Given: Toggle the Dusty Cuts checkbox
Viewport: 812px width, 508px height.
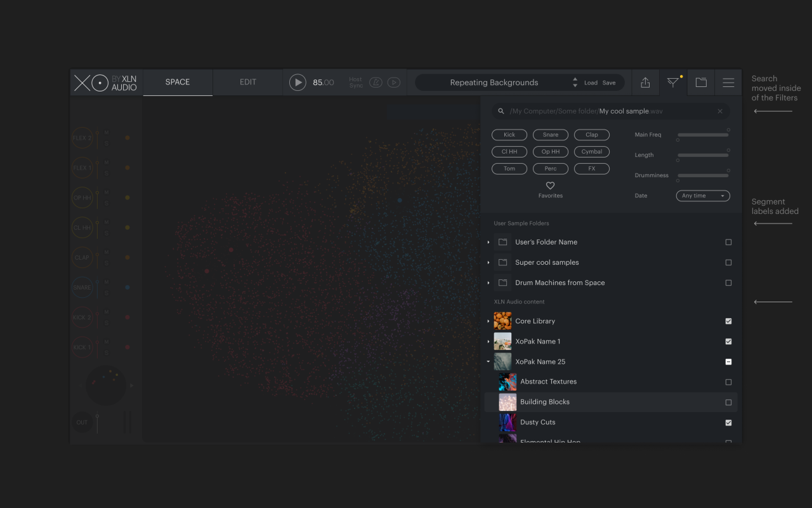Looking at the screenshot, I should 728,423.
